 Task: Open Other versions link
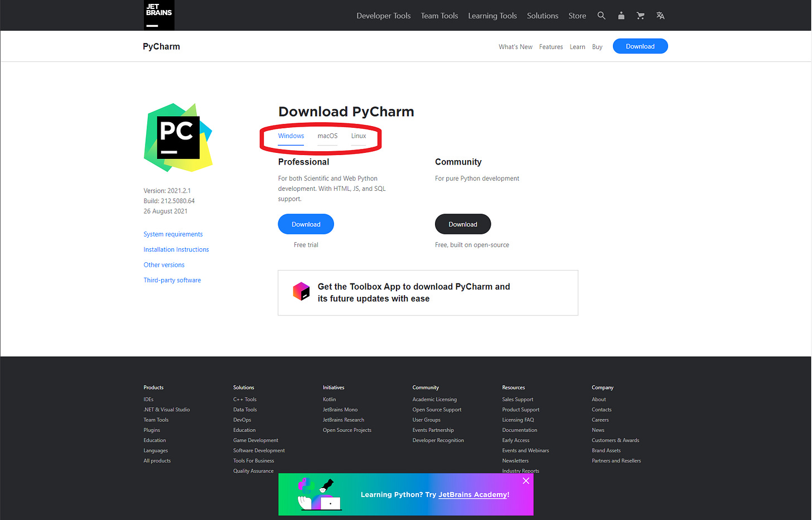164,265
